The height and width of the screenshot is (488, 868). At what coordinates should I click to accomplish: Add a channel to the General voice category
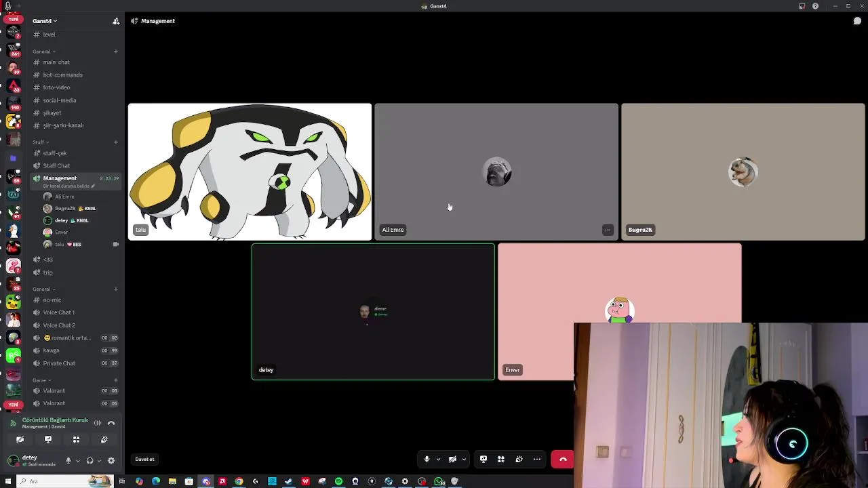[x=116, y=289]
